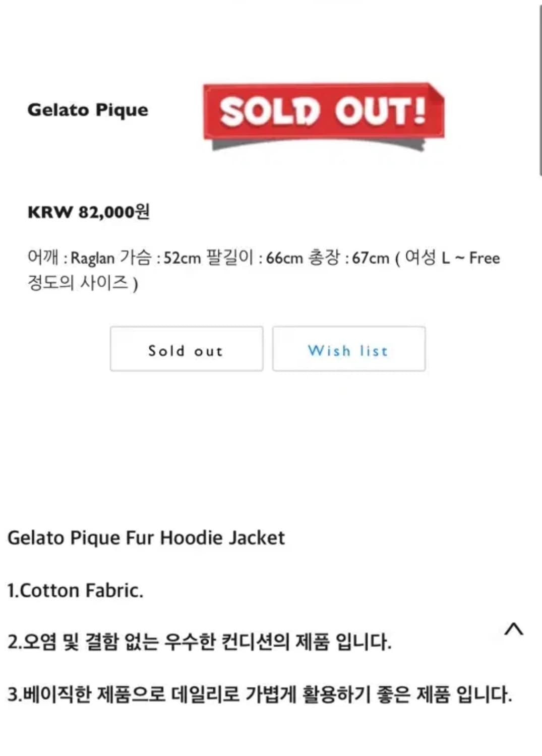Click the 82,000원 price amount

coord(114,212)
